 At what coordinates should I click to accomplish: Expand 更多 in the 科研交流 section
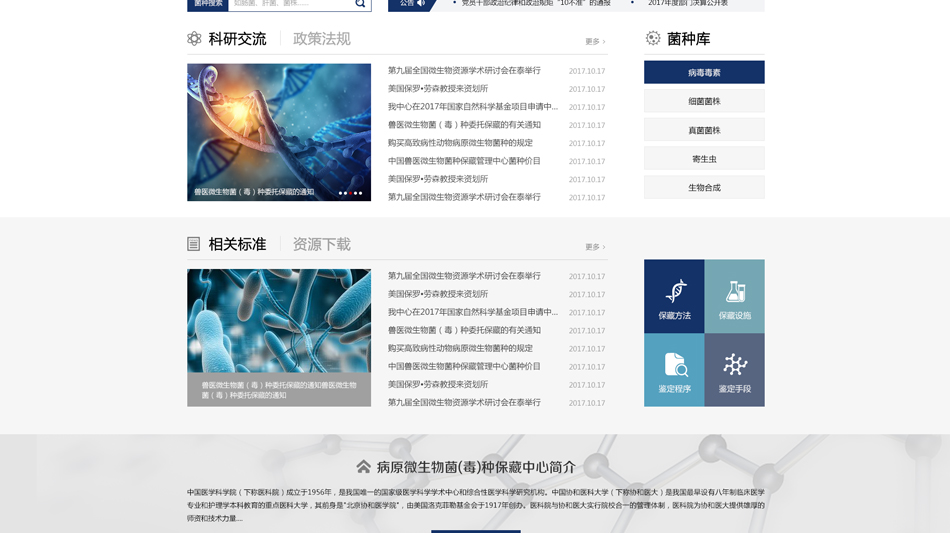pos(595,42)
